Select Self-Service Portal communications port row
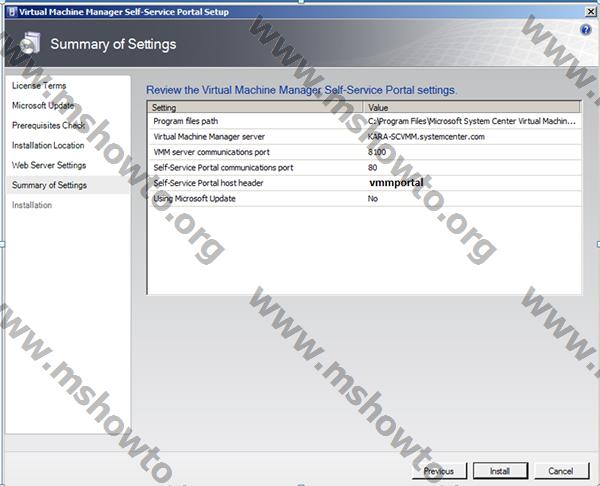This screenshot has height=486, width=600. [364, 168]
